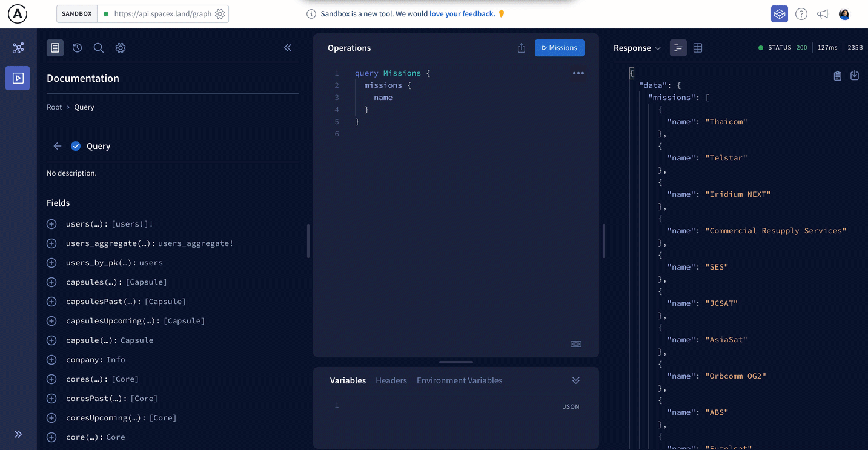Open the users_aggregate! type link
The width and height of the screenshot is (868, 450).
coord(196,243)
